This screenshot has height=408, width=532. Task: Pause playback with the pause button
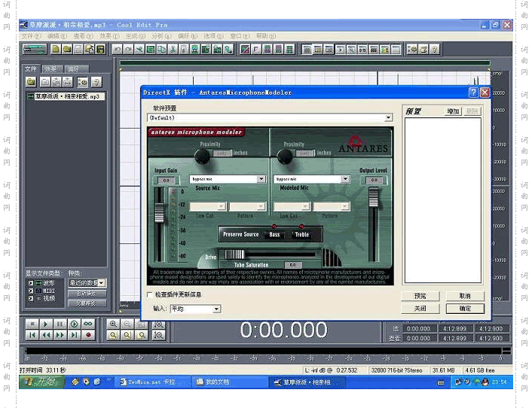(x=60, y=324)
